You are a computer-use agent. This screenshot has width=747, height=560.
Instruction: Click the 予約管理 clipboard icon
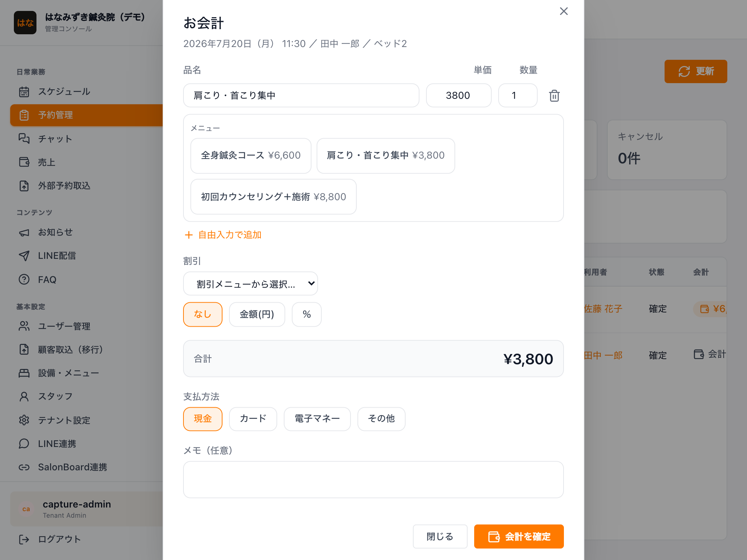24,115
